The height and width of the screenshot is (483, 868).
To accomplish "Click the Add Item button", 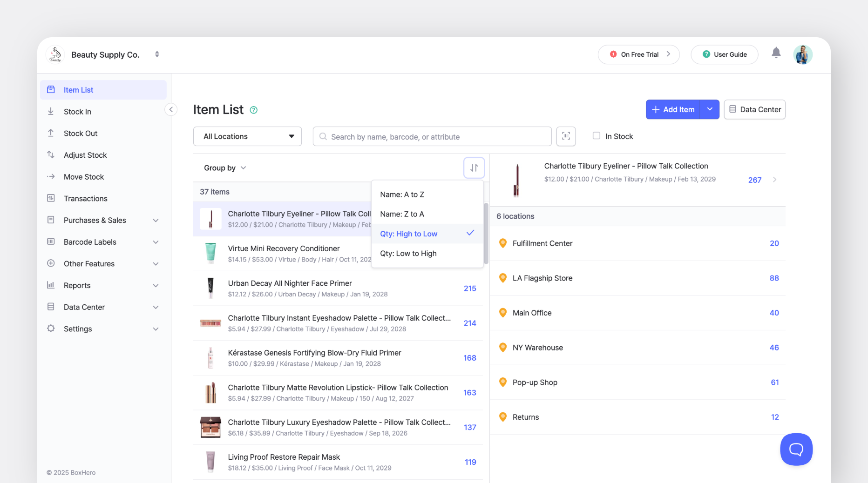I will [672, 109].
